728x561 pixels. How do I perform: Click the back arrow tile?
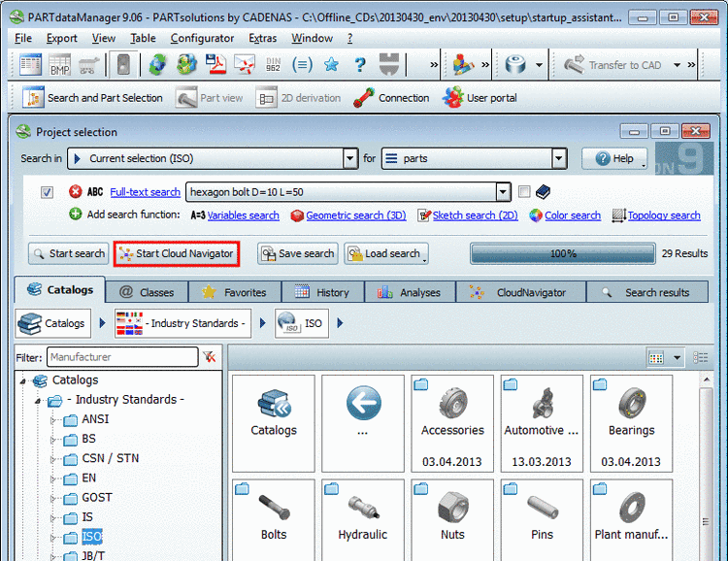[x=363, y=423]
